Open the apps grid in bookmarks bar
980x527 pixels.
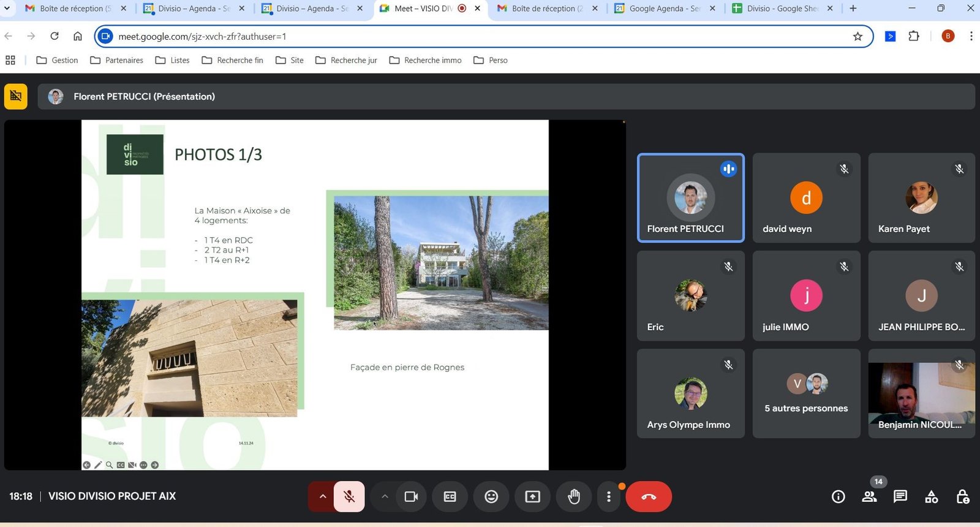(10, 60)
